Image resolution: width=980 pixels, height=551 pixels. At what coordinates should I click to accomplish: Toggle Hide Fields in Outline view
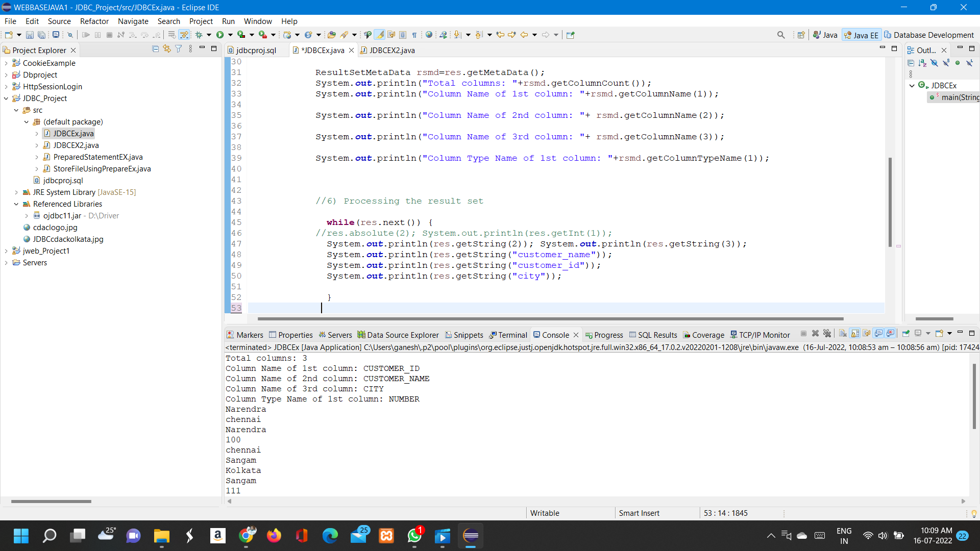934,63
